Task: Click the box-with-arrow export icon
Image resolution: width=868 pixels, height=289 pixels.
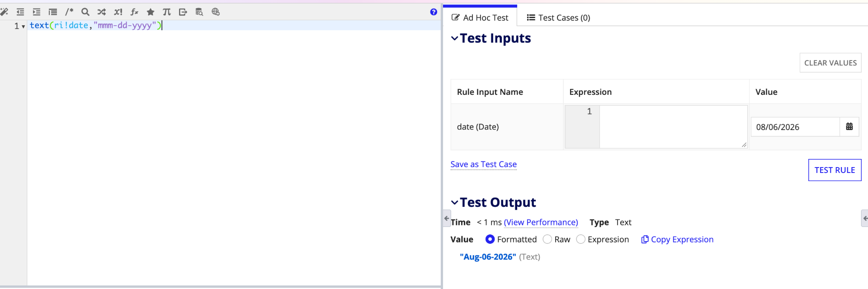Action: click(x=183, y=12)
